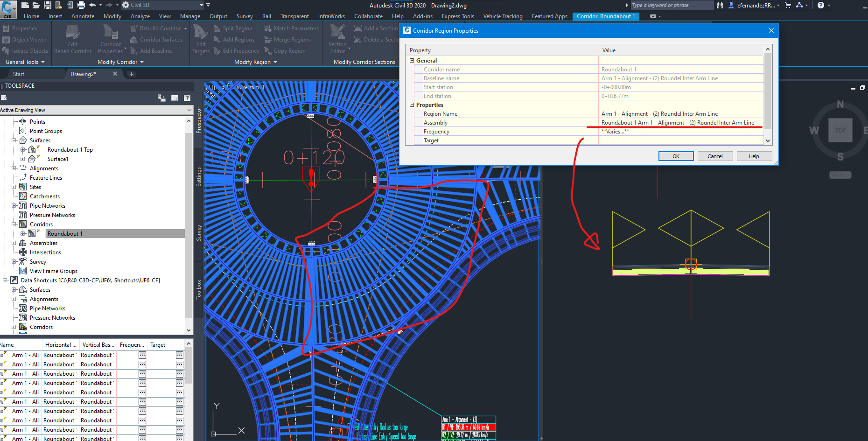Click the Isolate Objects icon
Screen dimensions: 868x441
click(26, 50)
